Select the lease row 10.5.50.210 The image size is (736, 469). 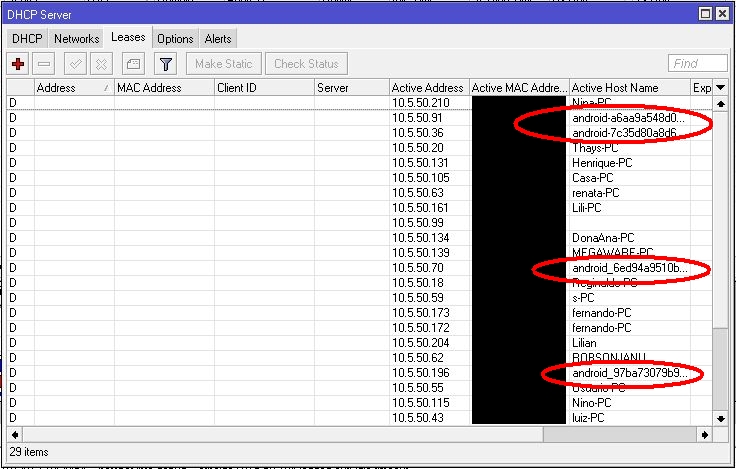click(360, 103)
